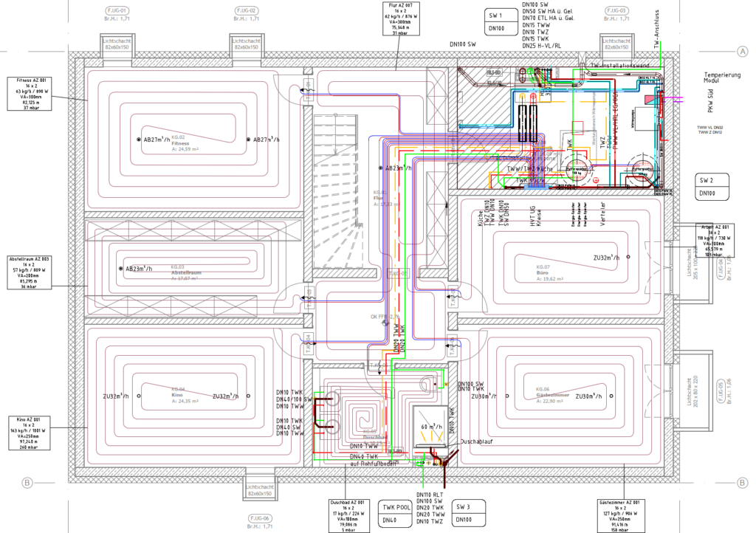Click the F.UG-02 window label

click(247, 10)
